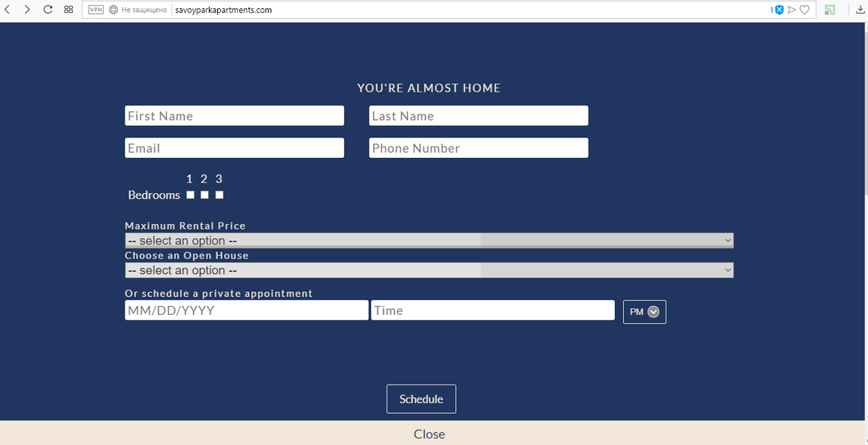This screenshot has width=868, height=445.
Task: Click the VPN badge in address bar
Action: [96, 10]
